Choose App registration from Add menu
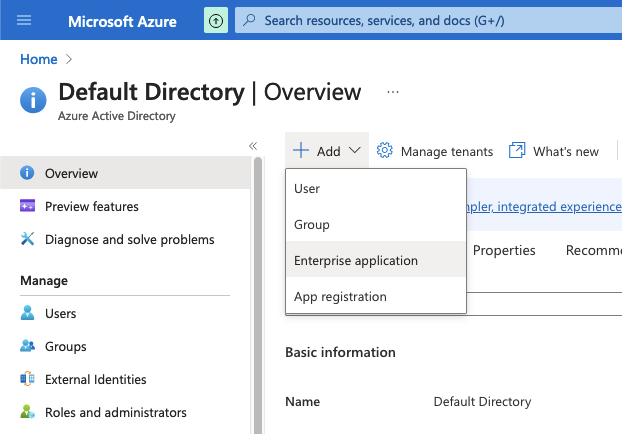The height and width of the screenshot is (434, 622). tap(340, 296)
